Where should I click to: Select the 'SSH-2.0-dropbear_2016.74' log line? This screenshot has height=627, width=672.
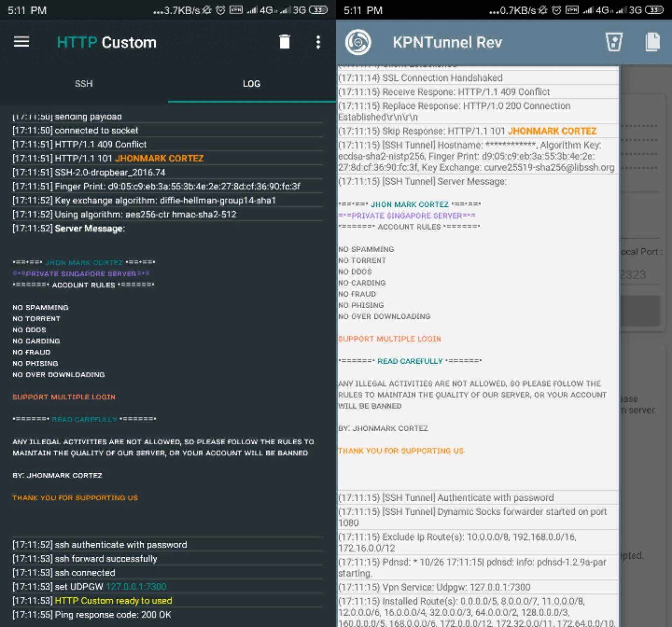(x=168, y=172)
